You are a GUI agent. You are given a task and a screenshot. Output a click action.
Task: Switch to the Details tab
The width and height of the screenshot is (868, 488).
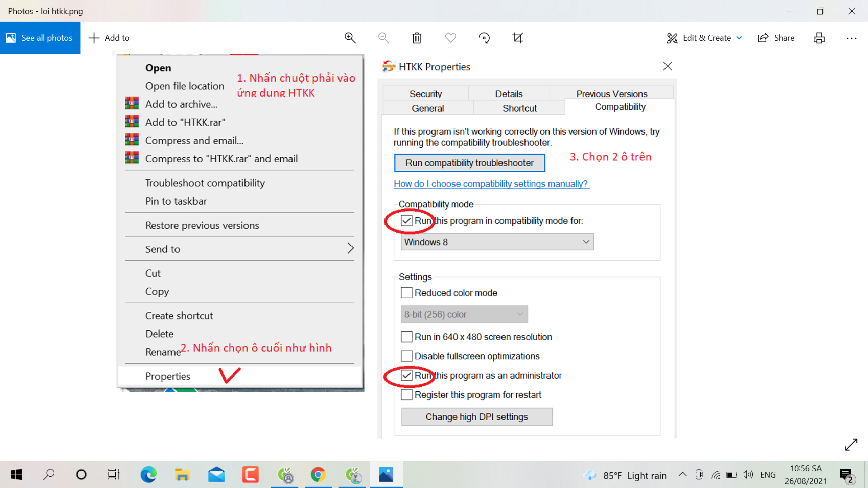point(509,94)
